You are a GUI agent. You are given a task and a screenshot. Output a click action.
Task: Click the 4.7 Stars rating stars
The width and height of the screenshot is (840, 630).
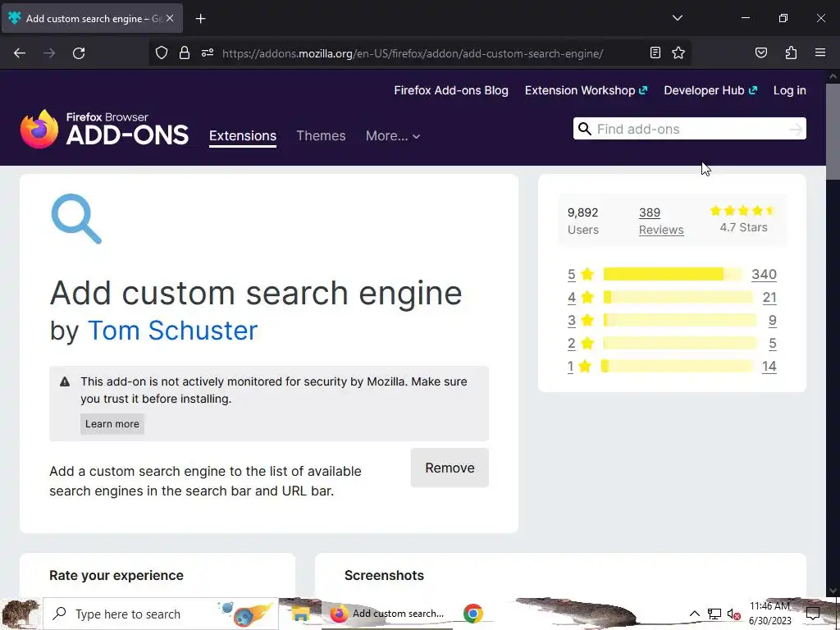(x=743, y=211)
